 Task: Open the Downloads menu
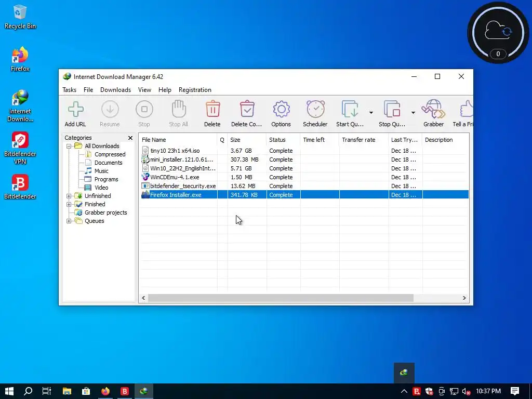[x=115, y=90]
